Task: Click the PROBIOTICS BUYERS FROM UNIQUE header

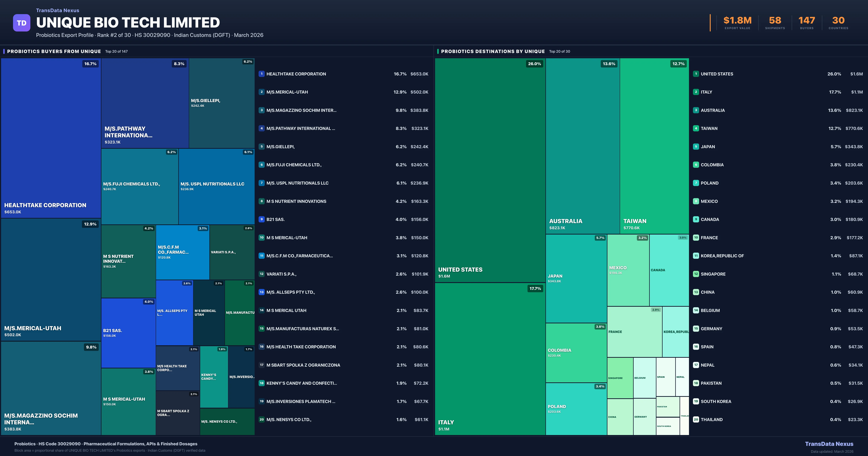Action: (54, 51)
